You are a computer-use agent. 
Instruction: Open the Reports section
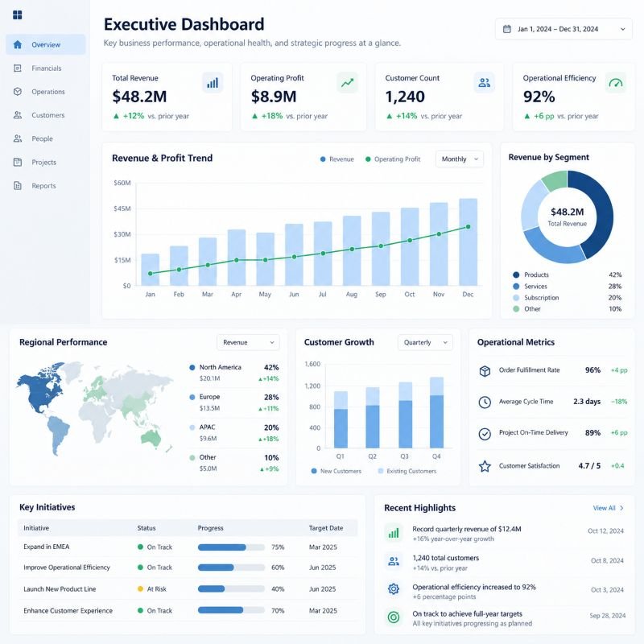[46, 186]
